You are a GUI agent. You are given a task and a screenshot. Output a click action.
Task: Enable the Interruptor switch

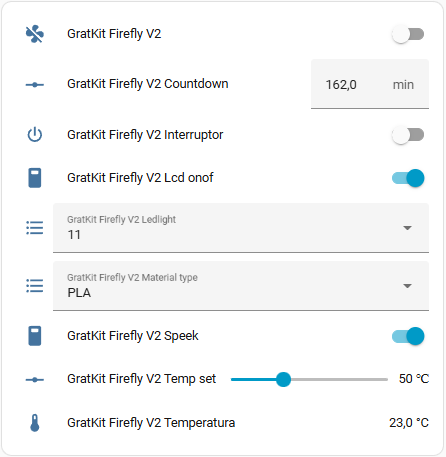coord(408,135)
